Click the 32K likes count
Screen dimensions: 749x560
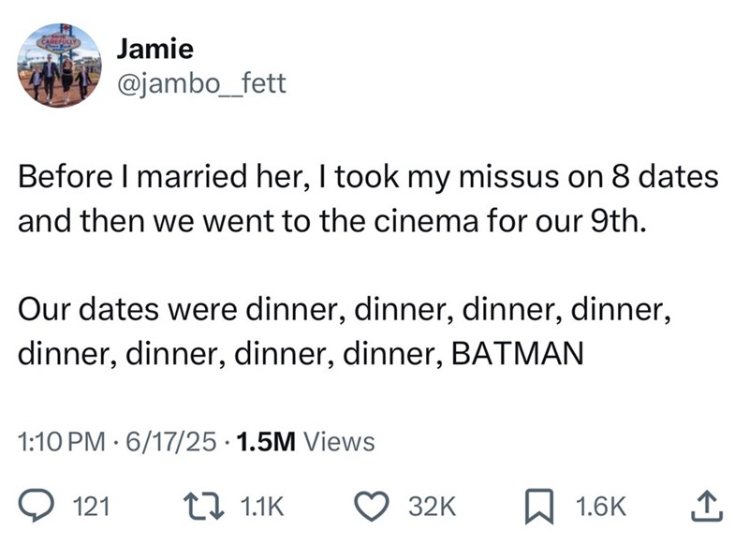click(433, 507)
